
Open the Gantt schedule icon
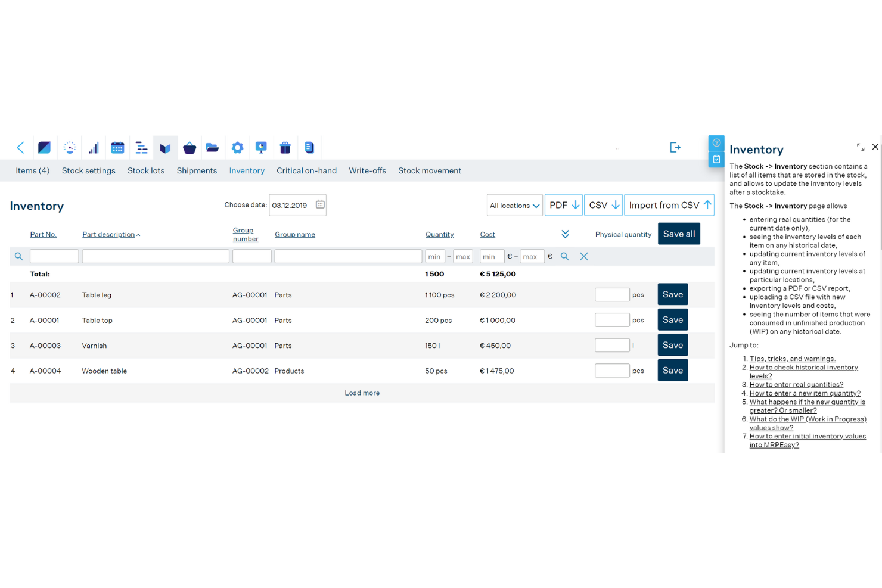pyautogui.click(x=141, y=148)
